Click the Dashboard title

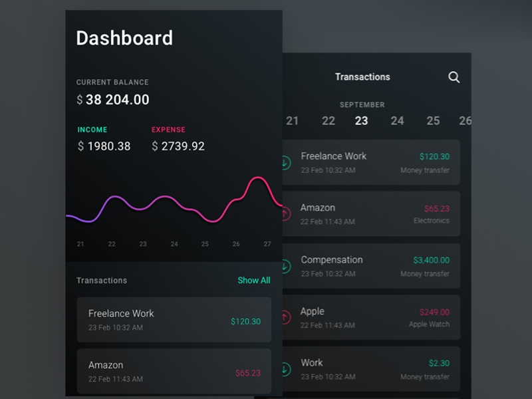[124, 38]
